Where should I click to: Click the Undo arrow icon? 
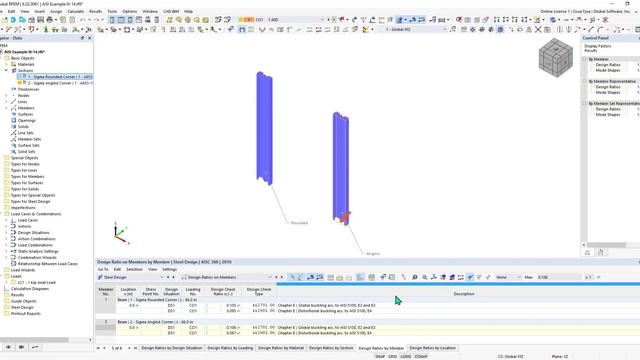(83, 20)
